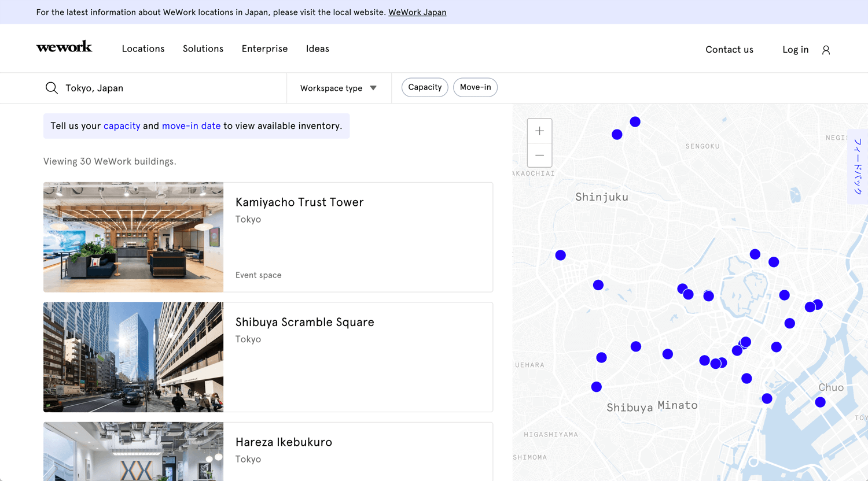Click the Shinjuku label on map
The image size is (868, 481).
click(602, 197)
